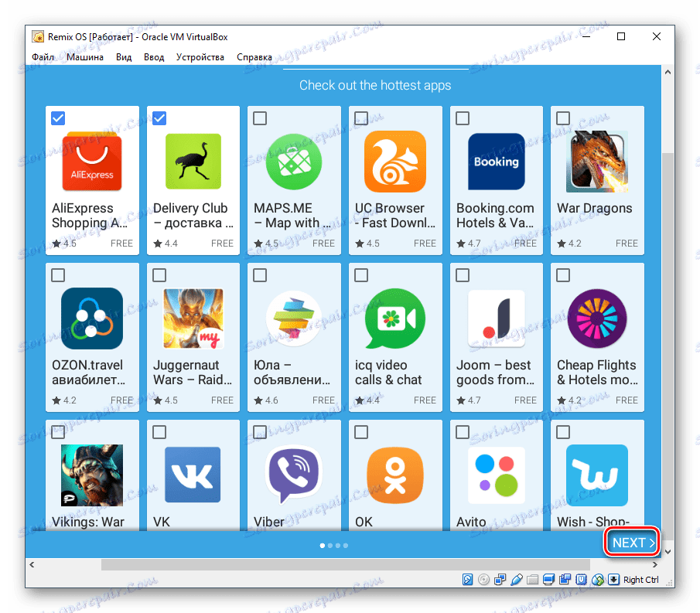Check the MAPS.ME checkbox
700x613 pixels.
point(260,118)
